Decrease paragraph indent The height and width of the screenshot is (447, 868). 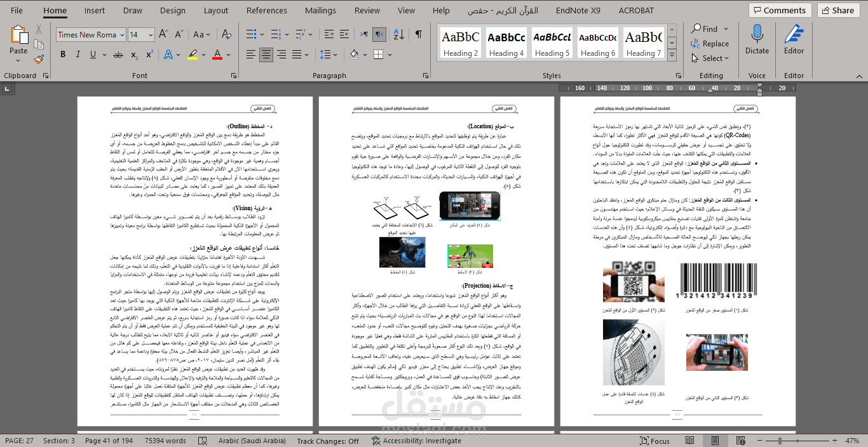pos(329,34)
